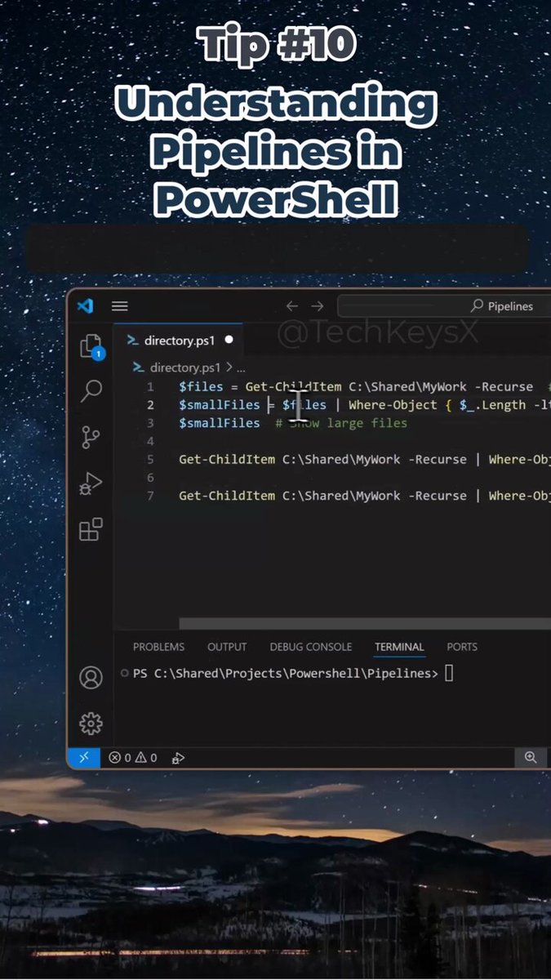The height and width of the screenshot is (980, 551).
Task: Click Where-Object on line 2
Action: (x=393, y=405)
